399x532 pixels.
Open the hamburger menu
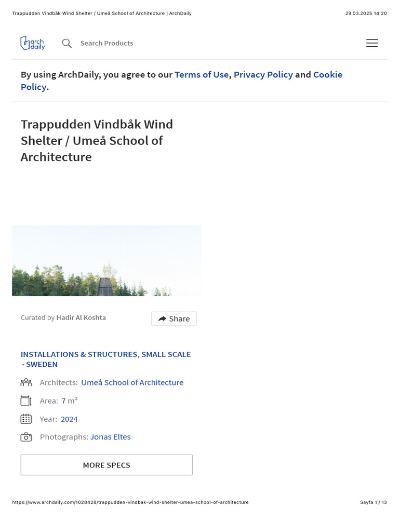pyautogui.click(x=372, y=43)
